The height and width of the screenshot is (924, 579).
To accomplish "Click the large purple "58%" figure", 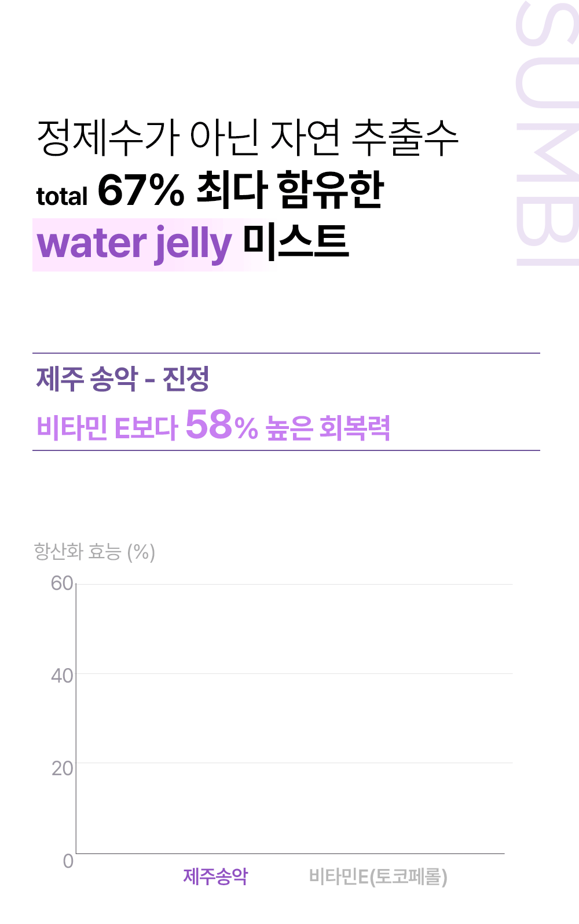I will [221, 425].
